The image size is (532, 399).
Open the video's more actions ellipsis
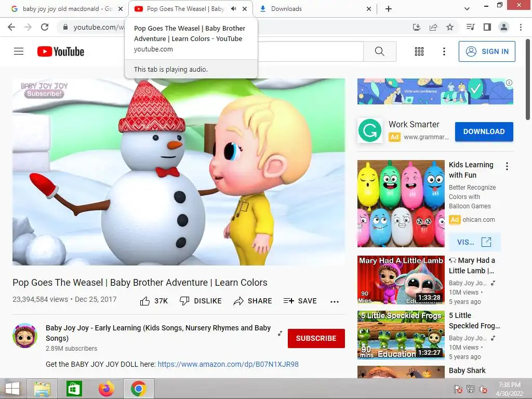click(335, 301)
